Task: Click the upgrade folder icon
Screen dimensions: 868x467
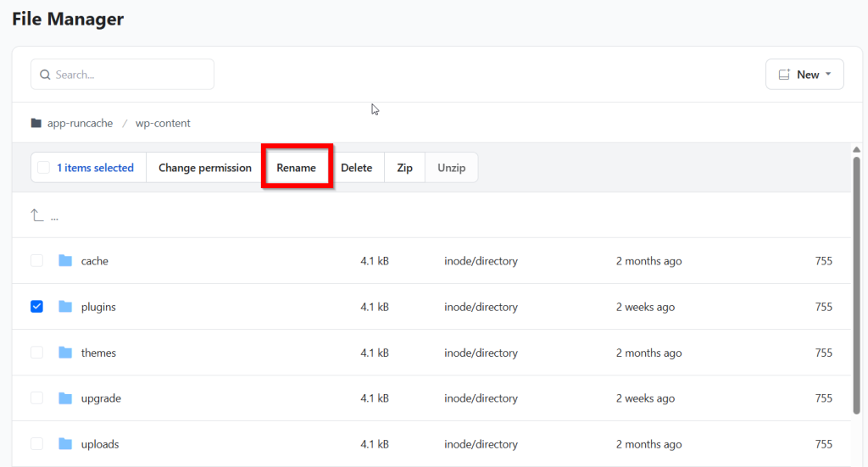Action: tap(65, 398)
